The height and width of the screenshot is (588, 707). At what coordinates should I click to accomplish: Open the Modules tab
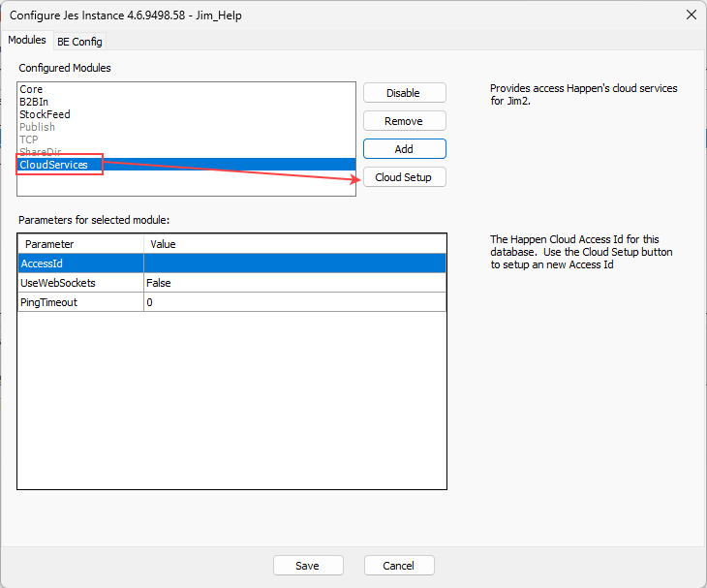(x=27, y=41)
